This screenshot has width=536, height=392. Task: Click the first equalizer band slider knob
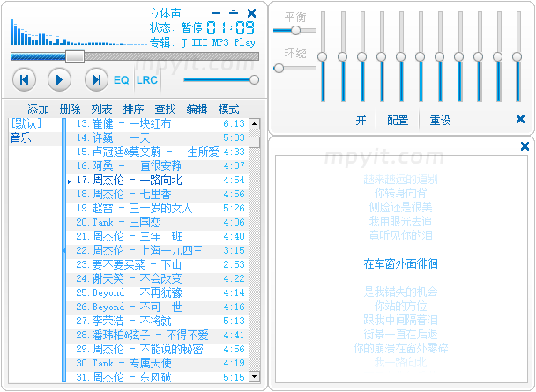pos(323,56)
